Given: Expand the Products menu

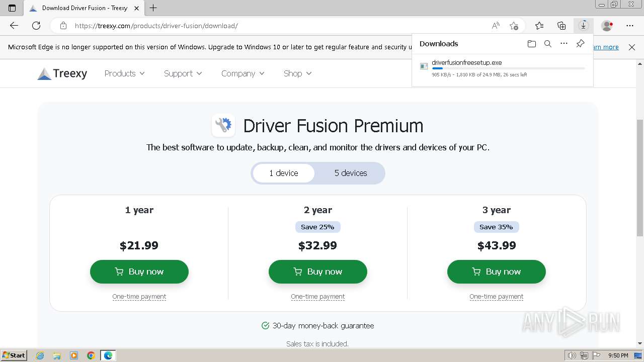Looking at the screenshot, I should point(124,73).
